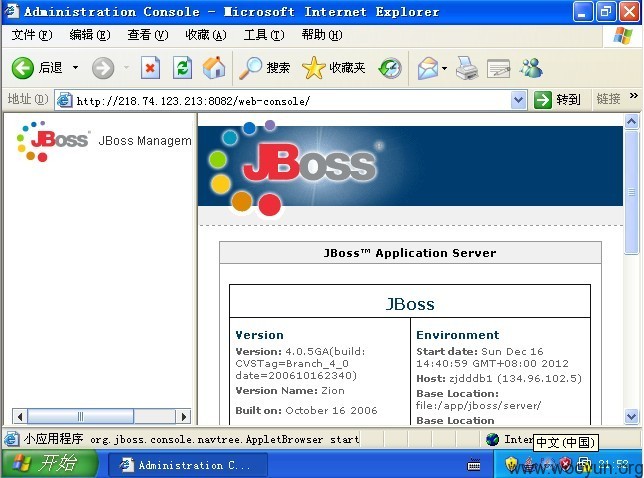This screenshot has height=478, width=644.
Task: Open the History clock icon
Action: pos(390,68)
